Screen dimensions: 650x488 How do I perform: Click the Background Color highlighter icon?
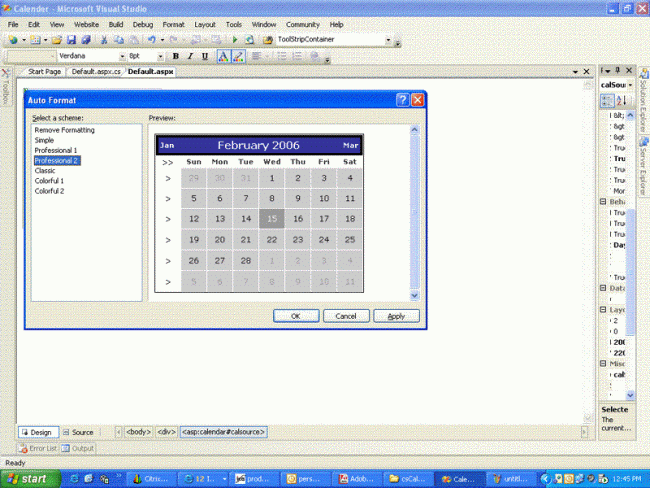[238, 56]
